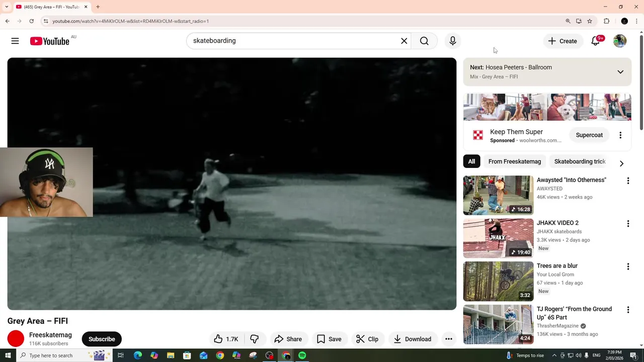Open a new tab
Viewport: 644px width, 362px height.
[x=98, y=7]
